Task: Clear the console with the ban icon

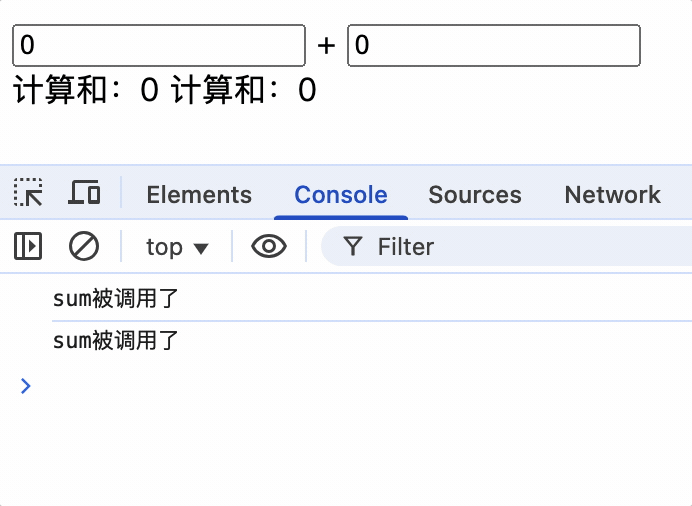Action: pos(83,245)
